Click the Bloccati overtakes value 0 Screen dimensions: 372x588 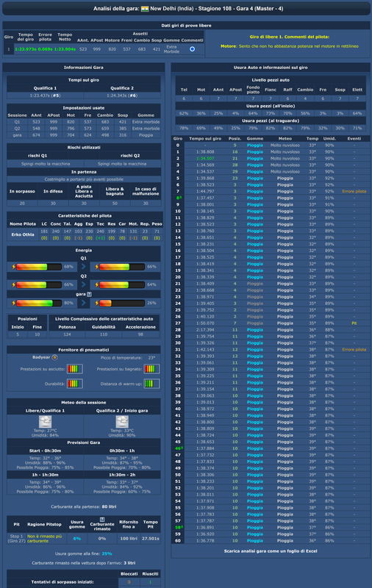(129, 582)
